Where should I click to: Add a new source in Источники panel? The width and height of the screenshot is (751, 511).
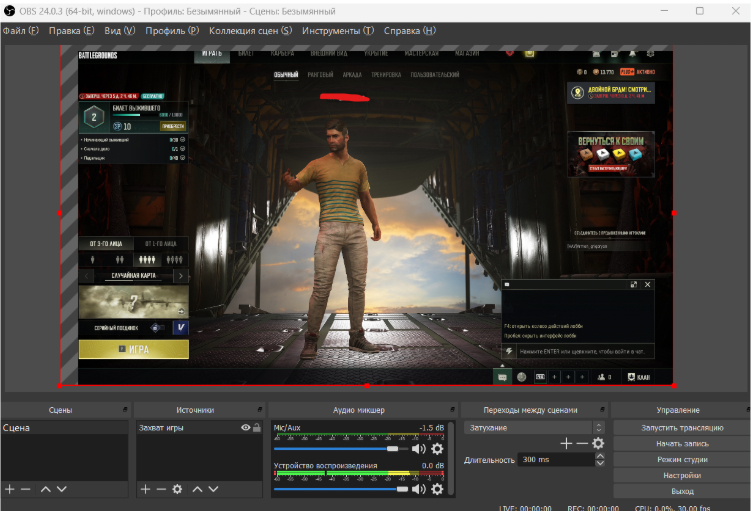tap(145, 489)
